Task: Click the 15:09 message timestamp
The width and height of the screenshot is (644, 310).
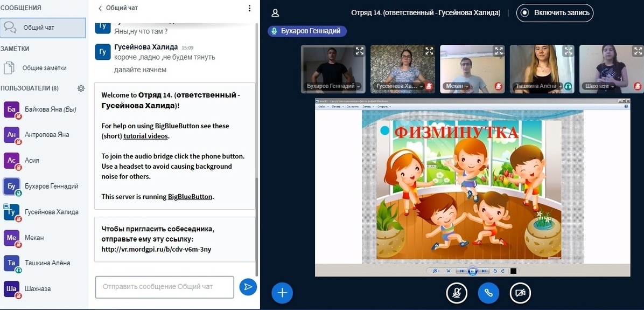Action: [187, 47]
